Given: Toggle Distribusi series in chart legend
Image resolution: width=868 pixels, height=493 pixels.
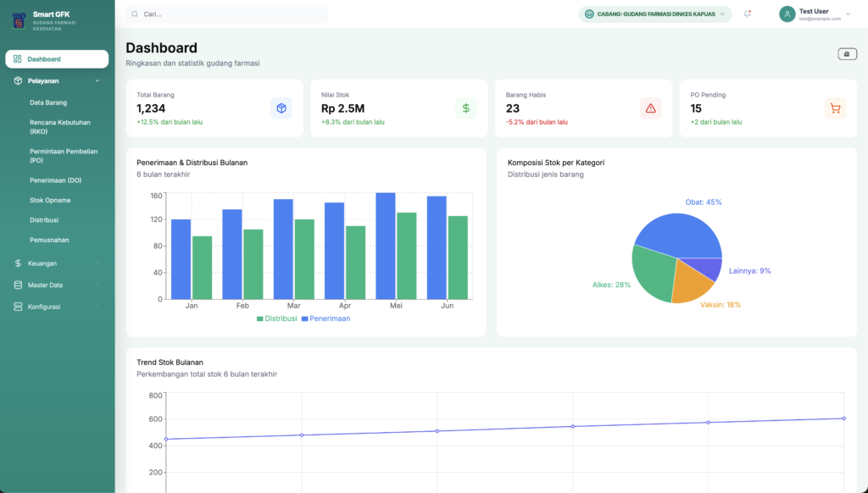Looking at the screenshot, I should (276, 319).
